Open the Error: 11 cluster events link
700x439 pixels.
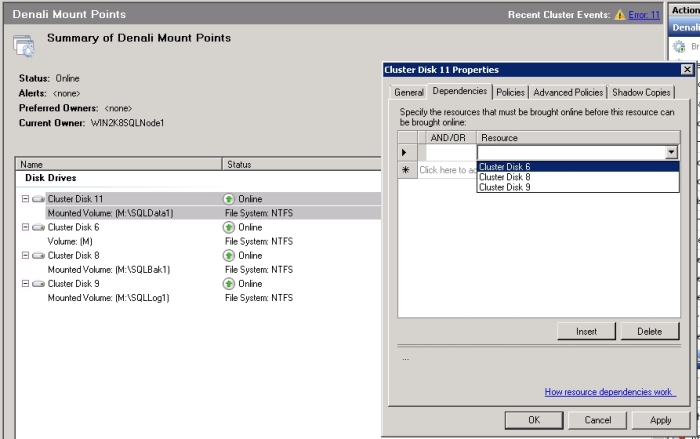(644, 15)
